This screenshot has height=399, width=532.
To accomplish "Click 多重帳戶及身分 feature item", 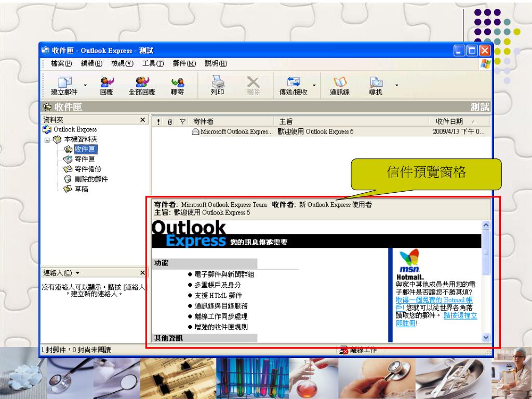I will pyautogui.click(x=218, y=285).
